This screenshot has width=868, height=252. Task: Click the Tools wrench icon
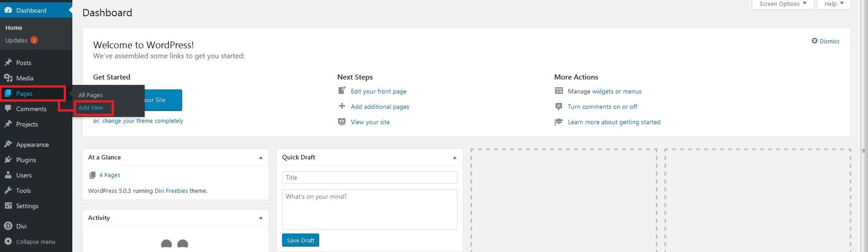click(8, 190)
